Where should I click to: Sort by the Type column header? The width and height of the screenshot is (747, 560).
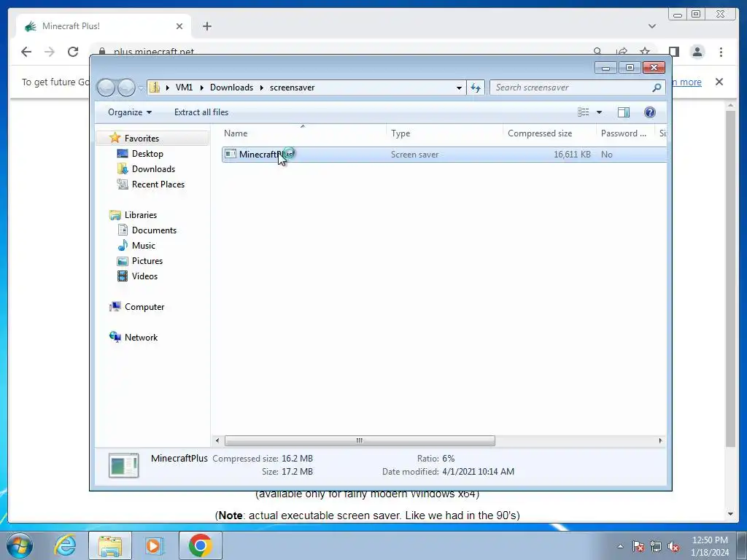pos(444,133)
